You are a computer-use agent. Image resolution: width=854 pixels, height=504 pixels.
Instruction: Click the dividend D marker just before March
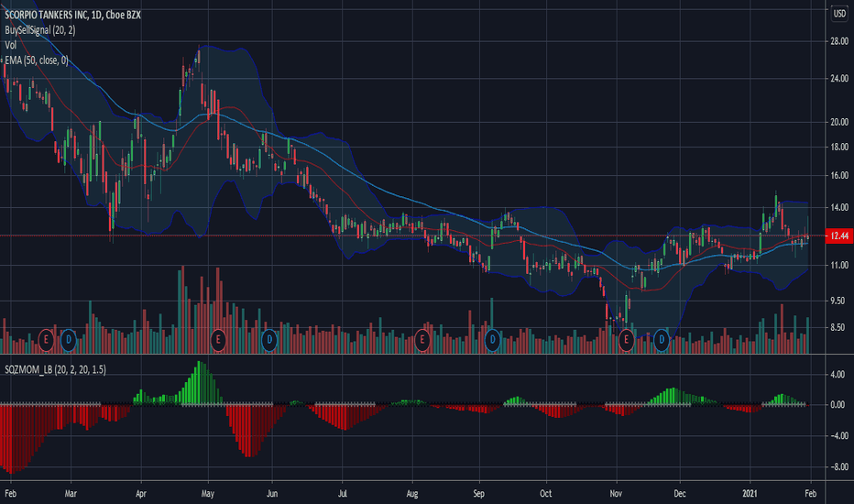(x=68, y=340)
